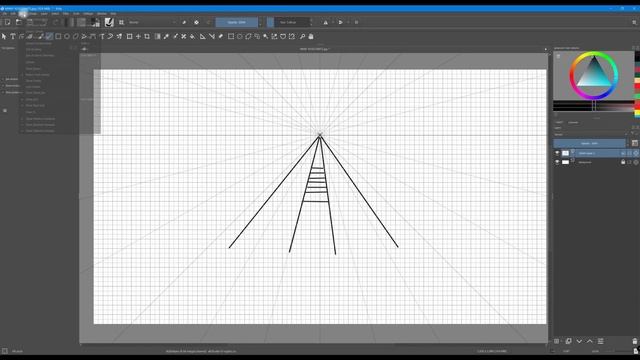The image size is (640, 360).
Task: Toggle eraser mode in the toolbar
Action: 184,22
